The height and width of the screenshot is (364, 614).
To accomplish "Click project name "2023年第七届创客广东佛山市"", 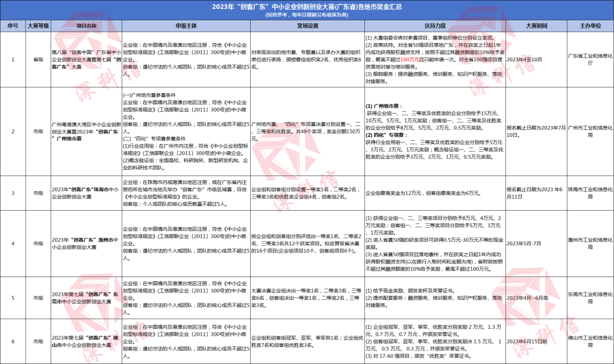I will 86,341.
